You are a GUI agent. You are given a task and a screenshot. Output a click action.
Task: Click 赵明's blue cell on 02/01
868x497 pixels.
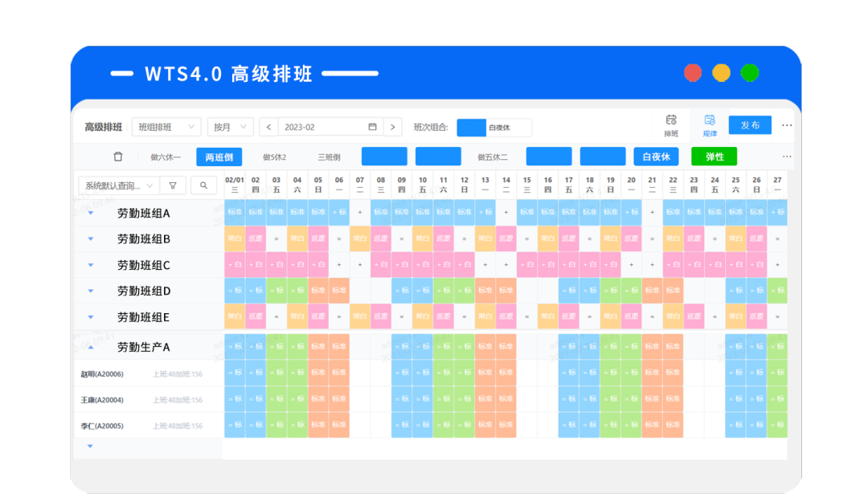[x=234, y=373]
